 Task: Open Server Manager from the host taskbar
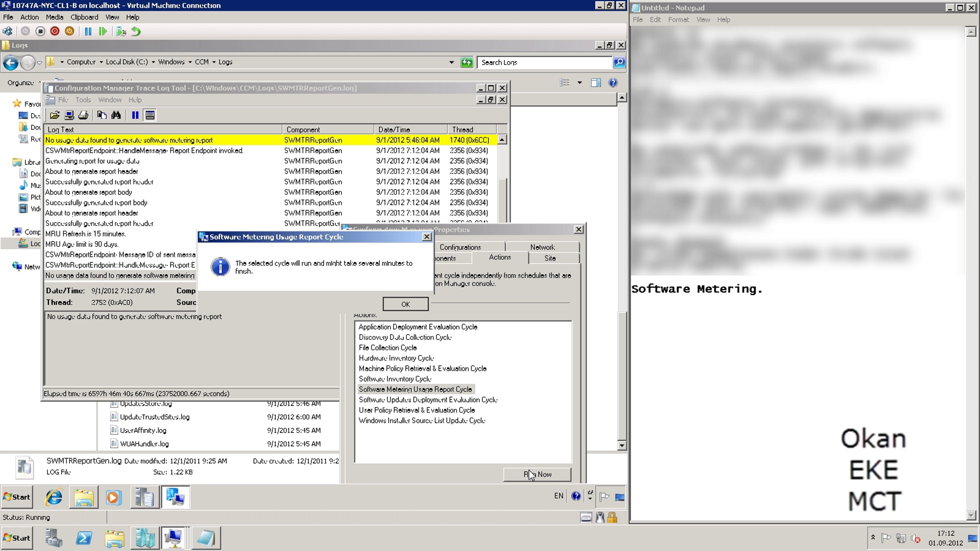(x=53, y=538)
